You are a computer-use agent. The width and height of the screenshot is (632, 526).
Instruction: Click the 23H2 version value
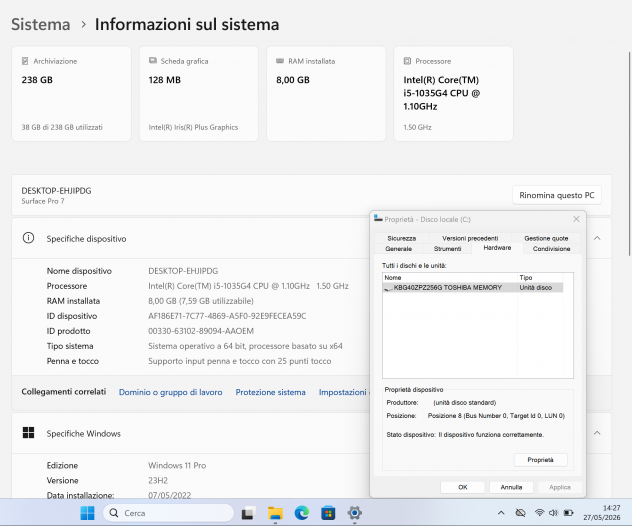(x=158, y=480)
